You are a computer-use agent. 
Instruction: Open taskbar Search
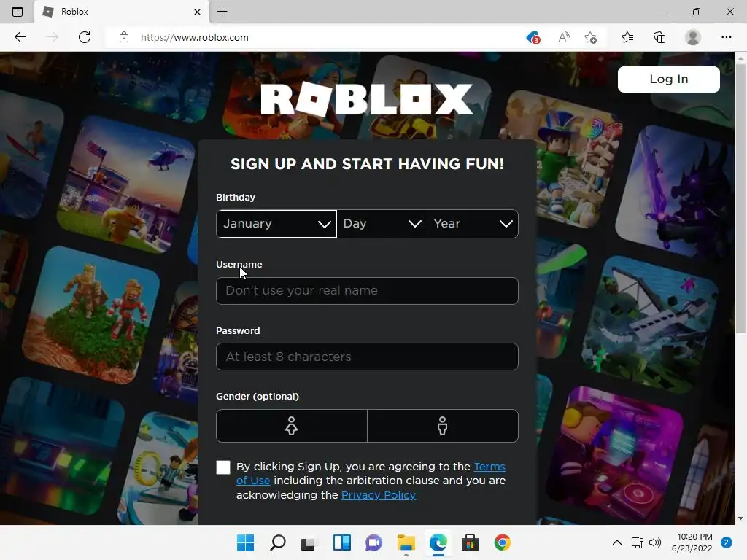[277, 542]
